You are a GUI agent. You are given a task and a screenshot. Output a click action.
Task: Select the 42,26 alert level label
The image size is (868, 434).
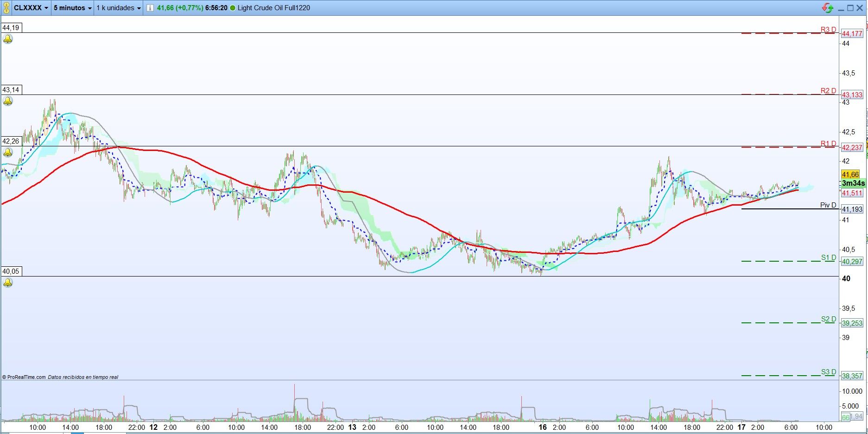(x=11, y=141)
